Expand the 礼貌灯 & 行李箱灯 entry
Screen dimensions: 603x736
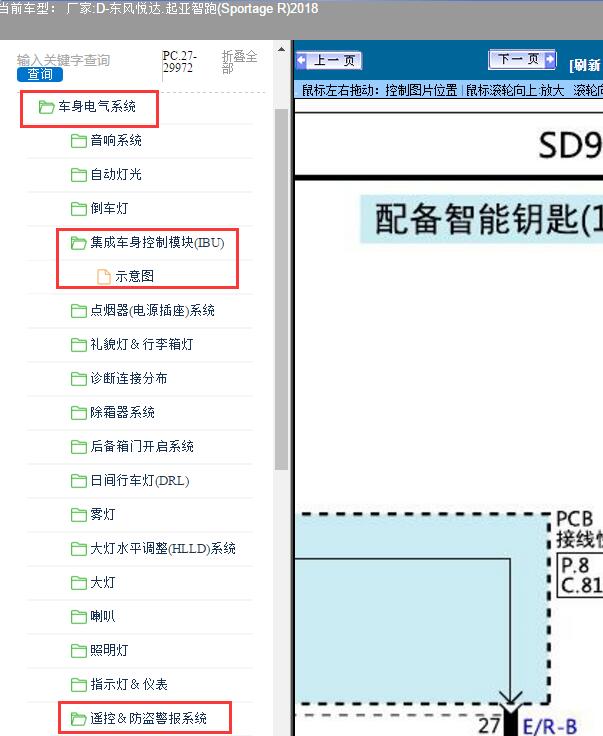point(142,344)
